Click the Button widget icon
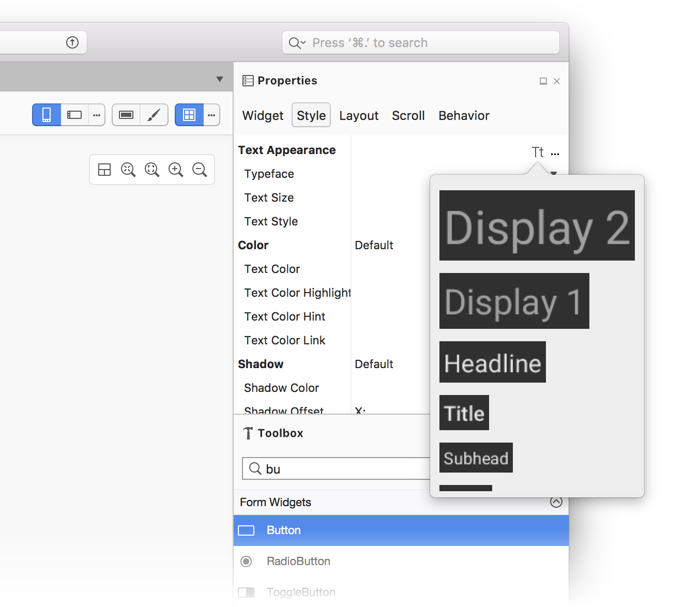The image size is (700, 607). tap(246, 530)
